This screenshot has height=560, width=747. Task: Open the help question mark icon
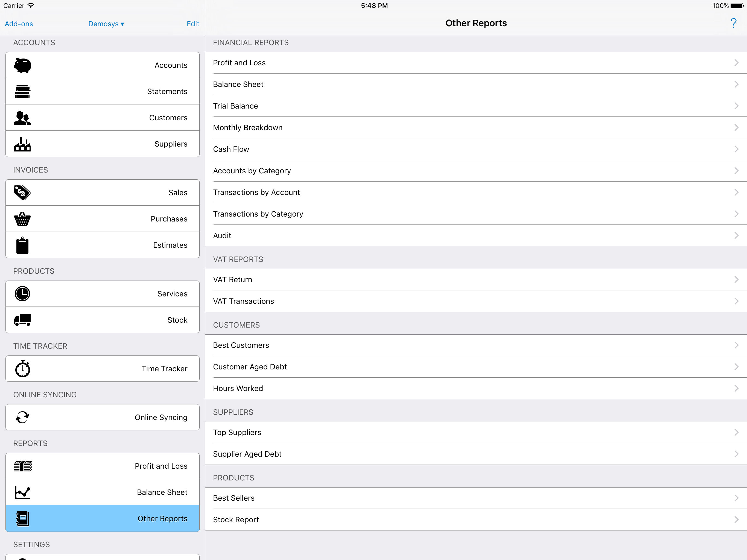[733, 23]
